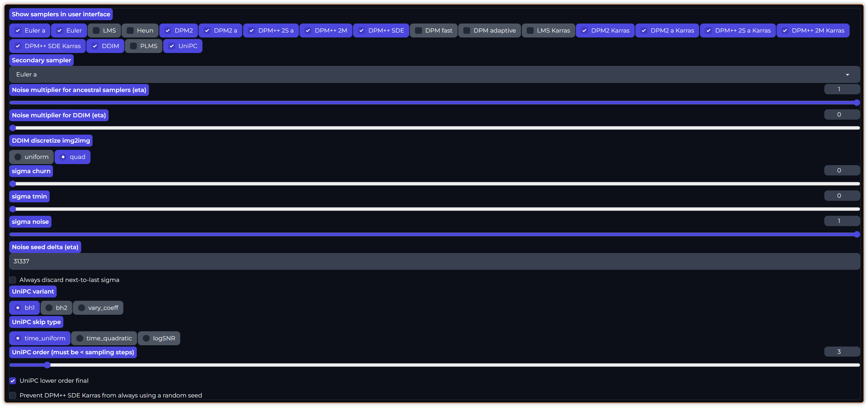Uncheck DPM++ 2M Karras sampler
The width and height of the screenshot is (868, 407).
785,31
